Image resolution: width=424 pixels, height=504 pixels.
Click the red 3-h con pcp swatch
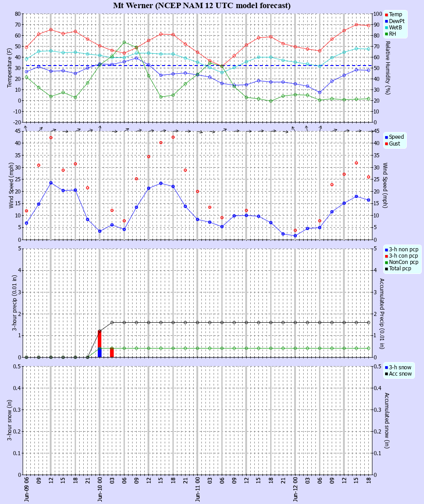[x=386, y=256]
